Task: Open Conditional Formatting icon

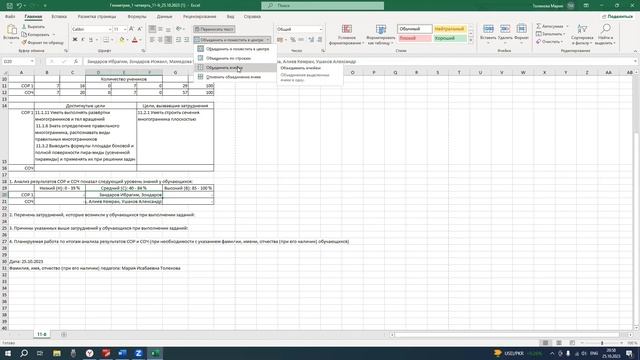Action: click(347, 29)
